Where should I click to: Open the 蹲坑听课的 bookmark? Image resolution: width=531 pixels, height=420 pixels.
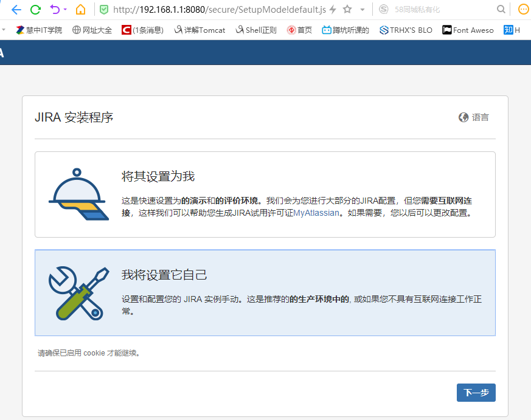coord(345,30)
